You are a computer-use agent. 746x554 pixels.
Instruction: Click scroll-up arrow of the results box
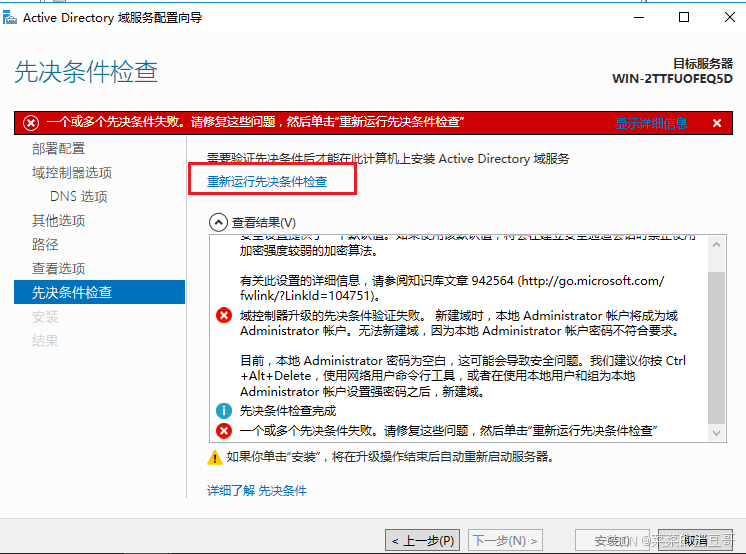[x=717, y=245]
